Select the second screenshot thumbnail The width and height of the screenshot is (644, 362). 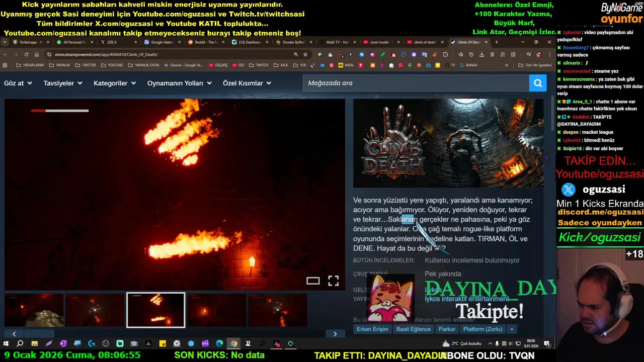tap(95, 310)
